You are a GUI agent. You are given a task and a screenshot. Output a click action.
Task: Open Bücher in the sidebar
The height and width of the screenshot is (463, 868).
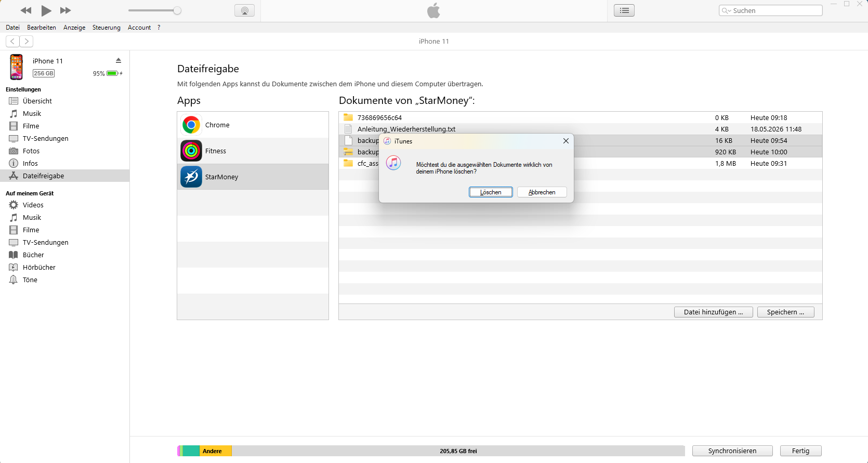(x=64, y=255)
